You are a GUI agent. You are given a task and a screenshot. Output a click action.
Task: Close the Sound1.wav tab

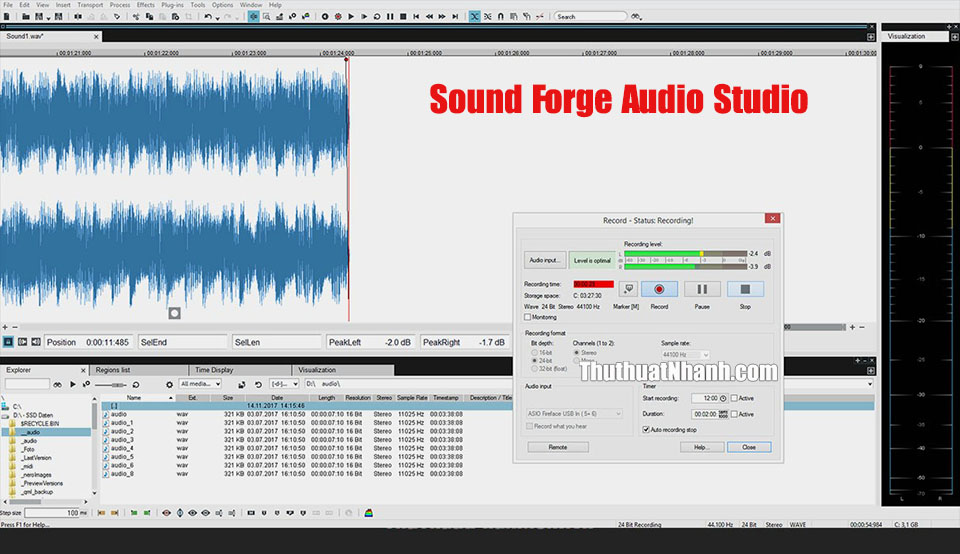click(x=96, y=37)
